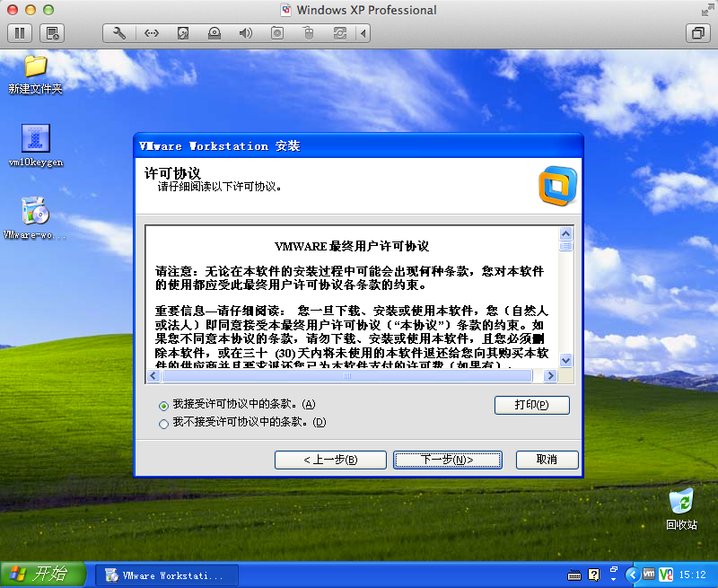Click the keyboard icon in system tray
Viewport: 718px width, 588px height.
pyautogui.click(x=574, y=575)
